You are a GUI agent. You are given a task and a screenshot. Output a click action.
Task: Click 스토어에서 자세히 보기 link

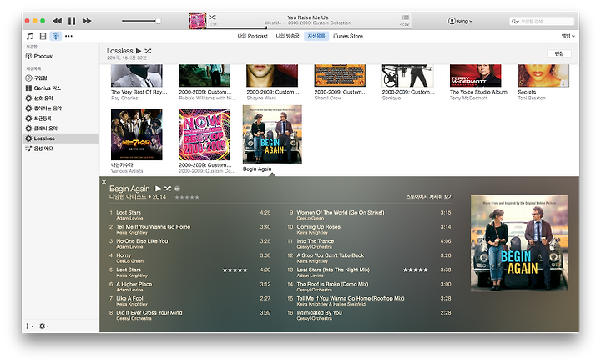[x=429, y=196]
